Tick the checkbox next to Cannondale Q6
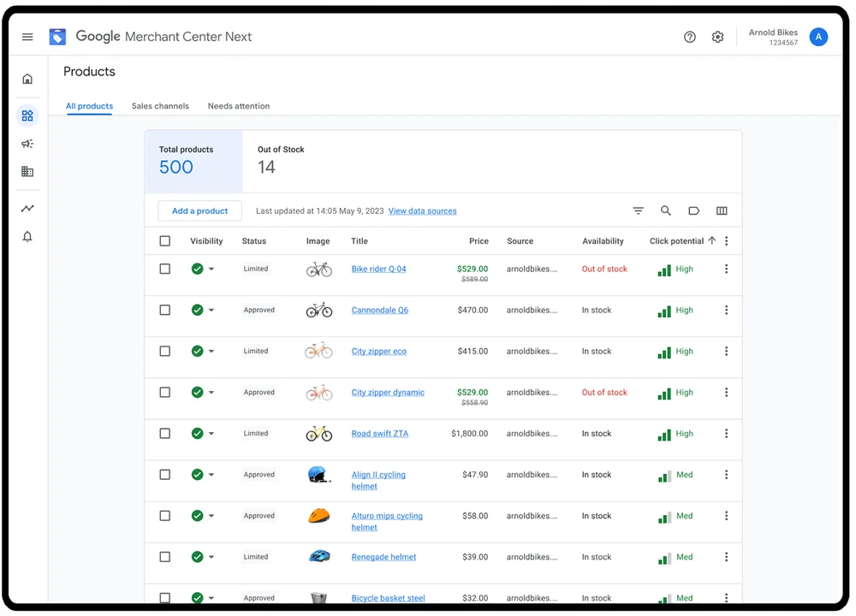This screenshot has height=616, width=856. pos(164,310)
